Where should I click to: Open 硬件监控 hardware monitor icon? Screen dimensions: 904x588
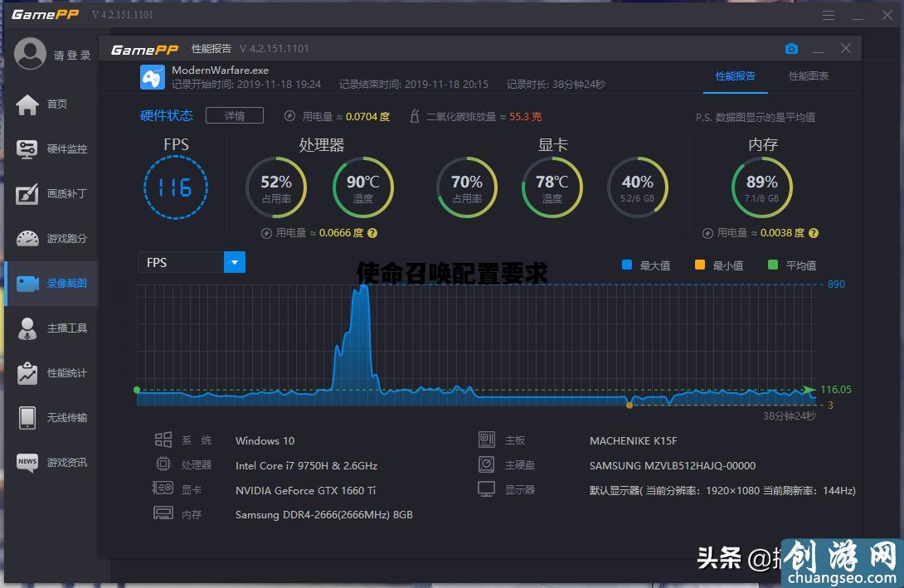pos(27,149)
